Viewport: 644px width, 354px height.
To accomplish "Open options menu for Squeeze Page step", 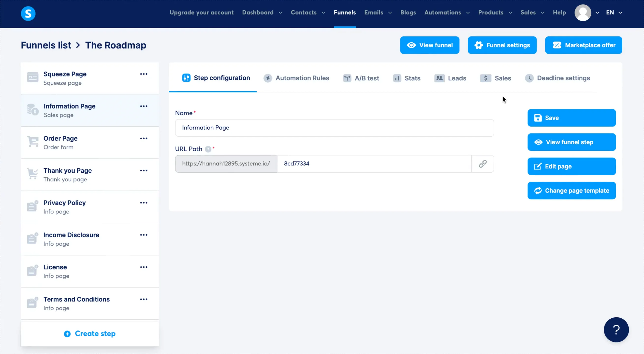I will click(144, 74).
